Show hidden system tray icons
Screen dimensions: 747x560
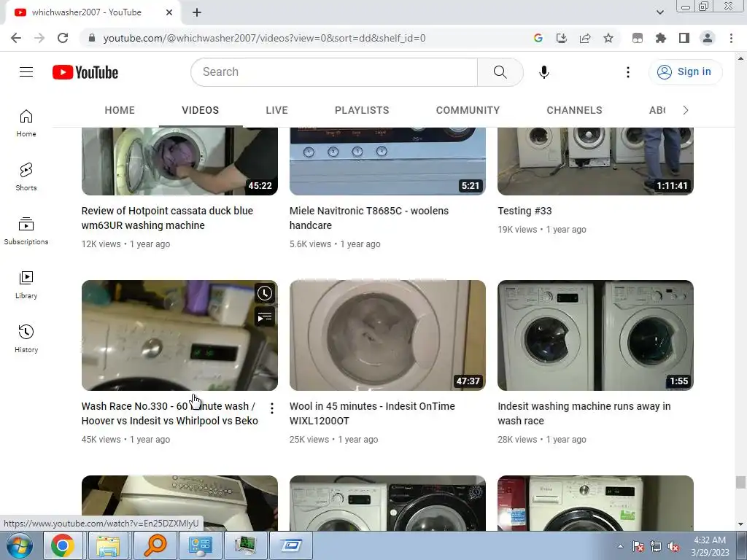click(620, 546)
